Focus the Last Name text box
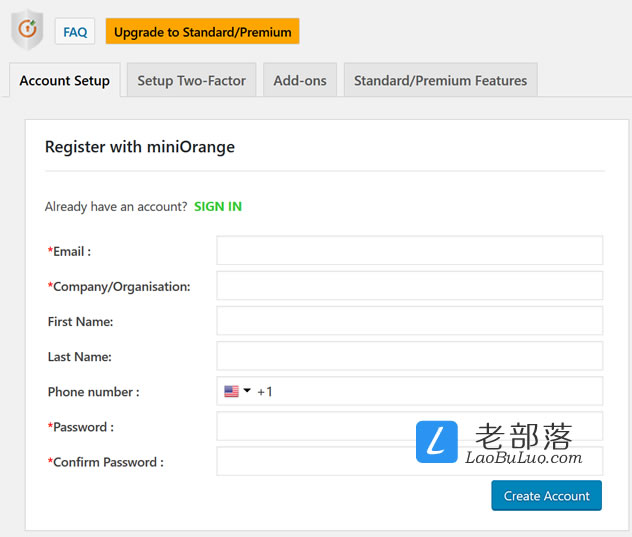The image size is (632, 537). click(410, 356)
